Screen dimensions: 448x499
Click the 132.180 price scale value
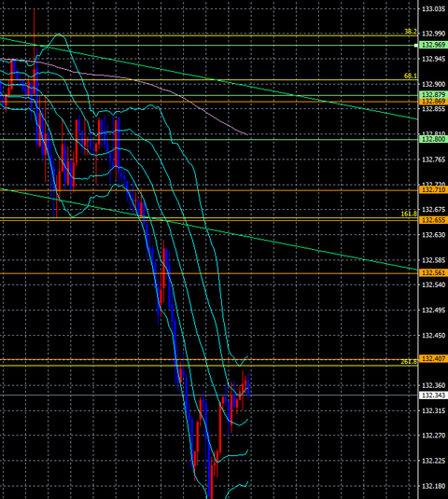[x=434, y=486]
